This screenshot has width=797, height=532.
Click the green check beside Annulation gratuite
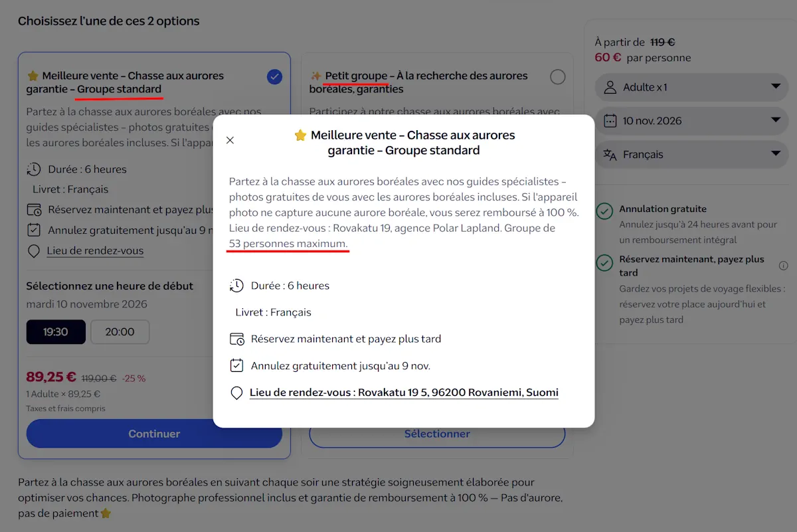point(604,211)
